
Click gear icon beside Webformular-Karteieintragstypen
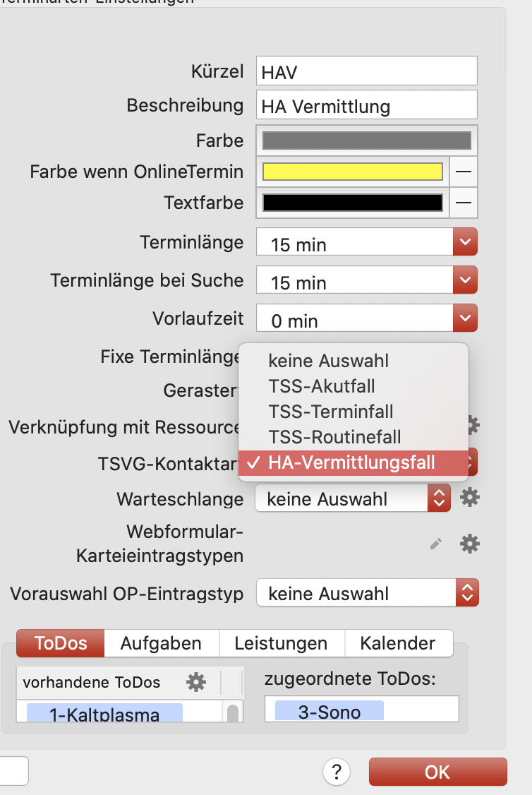coord(470,544)
